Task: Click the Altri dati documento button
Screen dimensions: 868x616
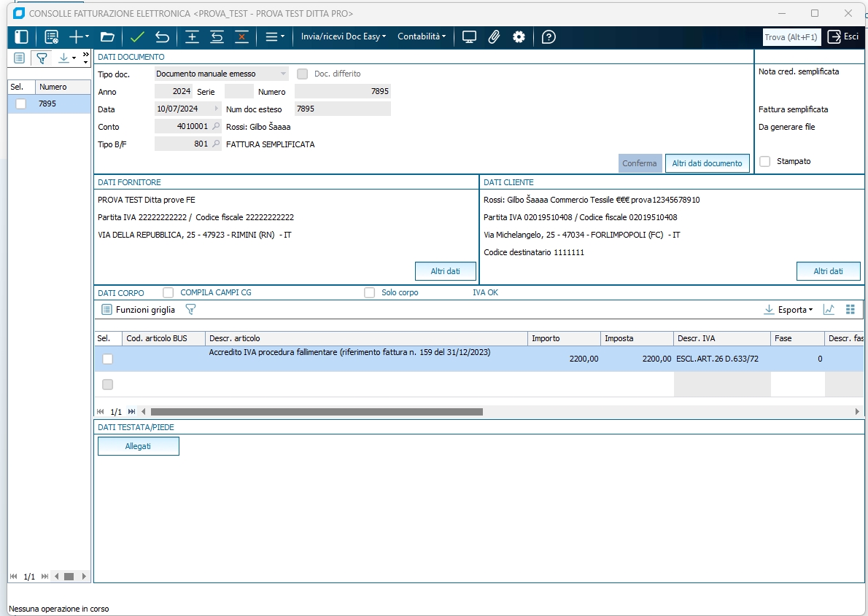Action: 707,163
